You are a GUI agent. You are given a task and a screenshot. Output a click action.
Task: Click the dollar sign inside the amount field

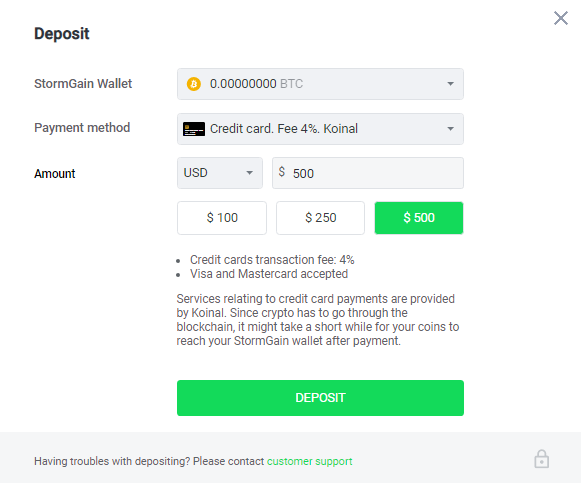pos(282,171)
